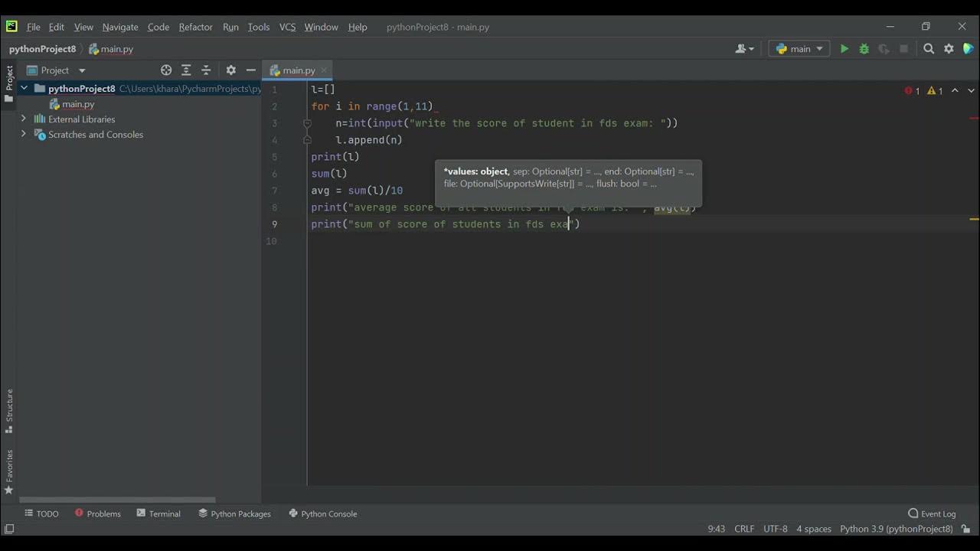This screenshot has width=980, height=551.
Task: Expand Scratches and Consoles node
Action: click(24, 134)
